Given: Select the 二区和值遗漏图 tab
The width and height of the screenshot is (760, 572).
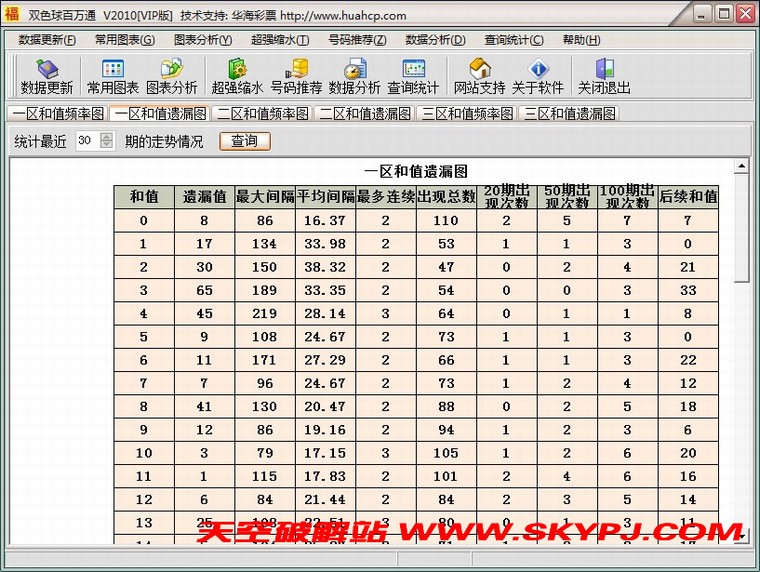Looking at the screenshot, I should (365, 113).
